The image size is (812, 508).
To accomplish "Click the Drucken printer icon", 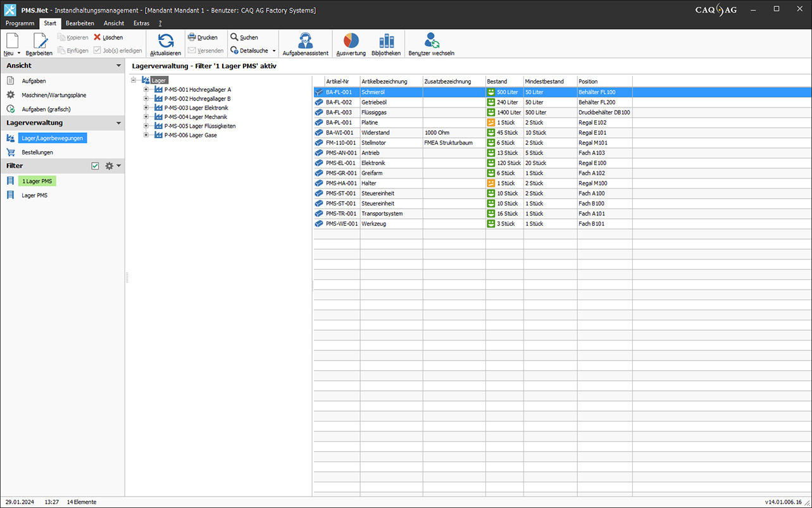I will pos(192,37).
